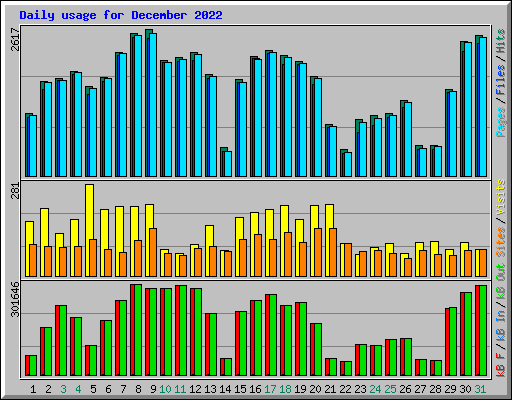
Task: Click the red "kB F" legend label
Action: 501,365
